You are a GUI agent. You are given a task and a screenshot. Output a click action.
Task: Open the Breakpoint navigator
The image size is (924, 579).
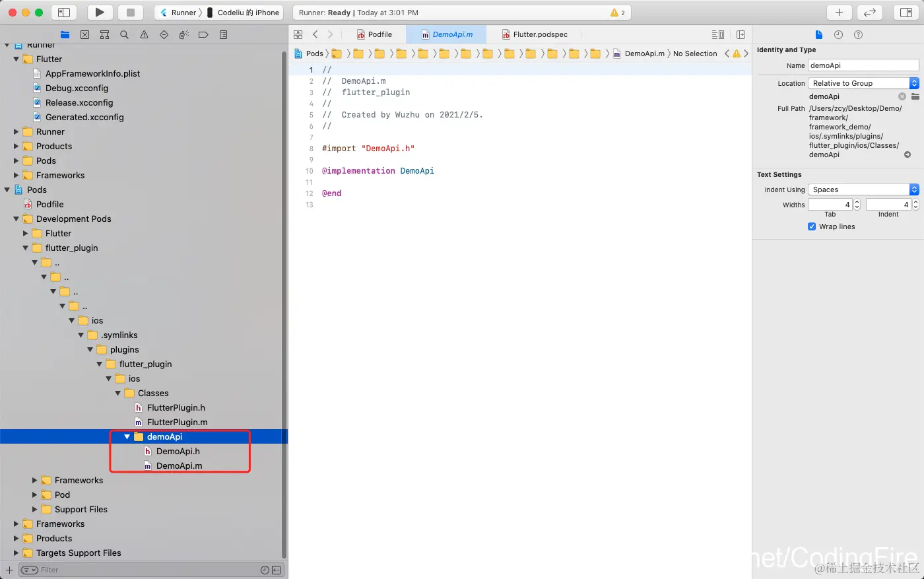203,34
